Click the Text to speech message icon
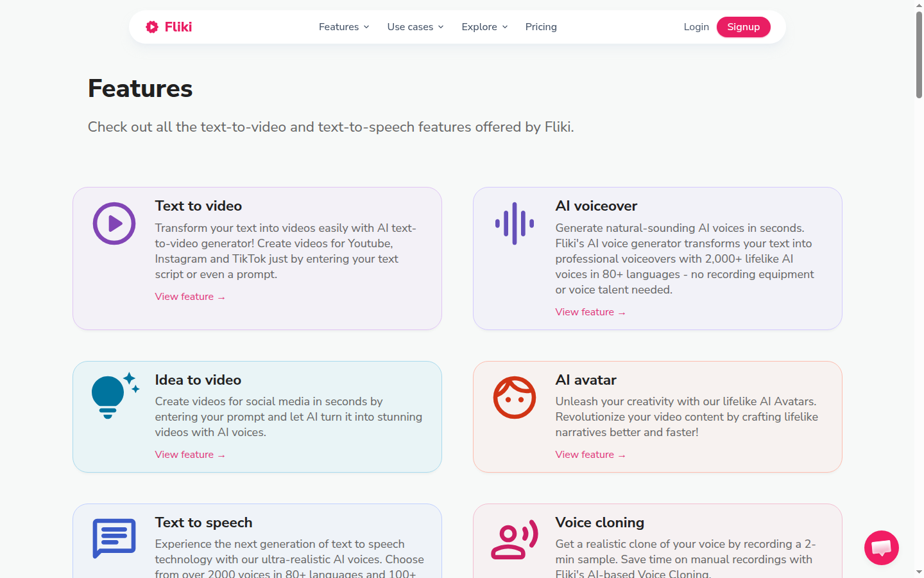Screen dimensions: 924x578 point(114,538)
